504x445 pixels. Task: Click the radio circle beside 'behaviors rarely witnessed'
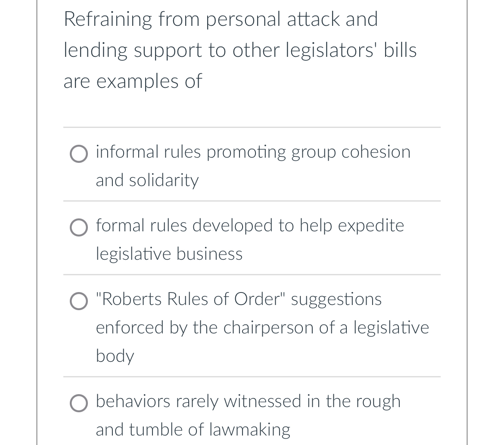(x=79, y=403)
